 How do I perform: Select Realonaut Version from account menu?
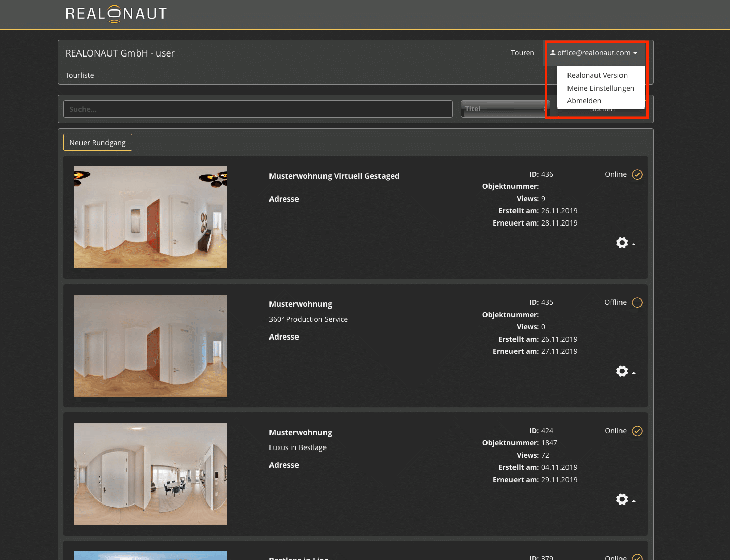tap(597, 75)
